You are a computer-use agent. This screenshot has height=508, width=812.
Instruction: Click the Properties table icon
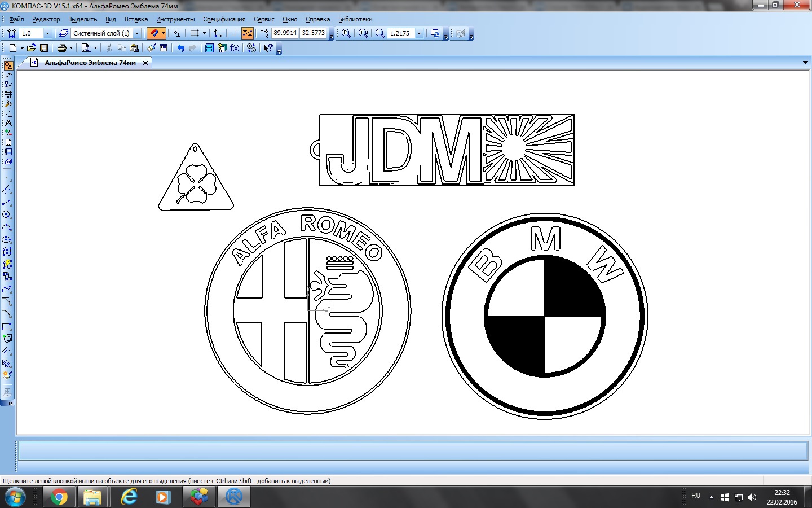click(164, 48)
